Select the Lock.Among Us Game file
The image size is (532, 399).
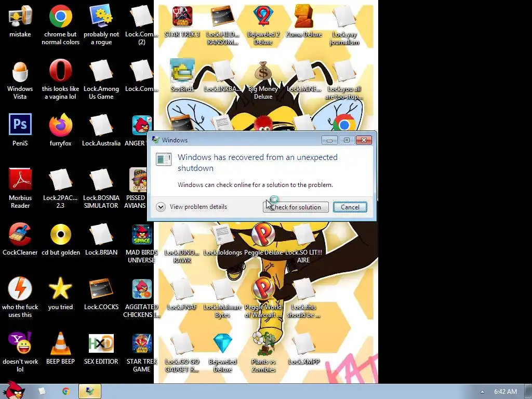click(101, 71)
